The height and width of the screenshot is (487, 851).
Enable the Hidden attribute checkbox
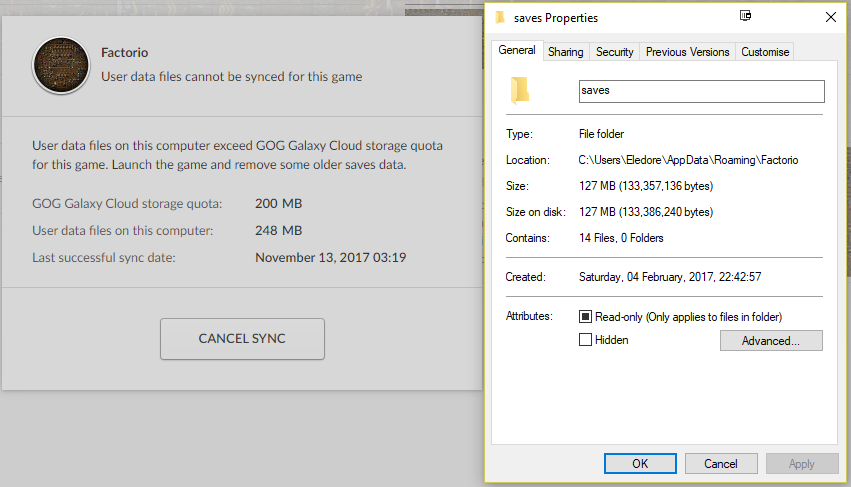tap(585, 340)
